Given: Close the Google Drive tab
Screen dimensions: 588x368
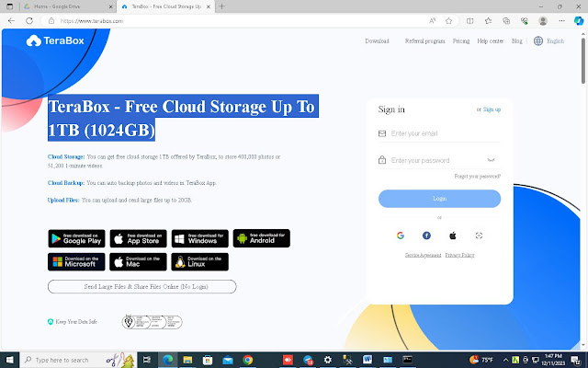Looking at the screenshot, I should click(110, 6).
